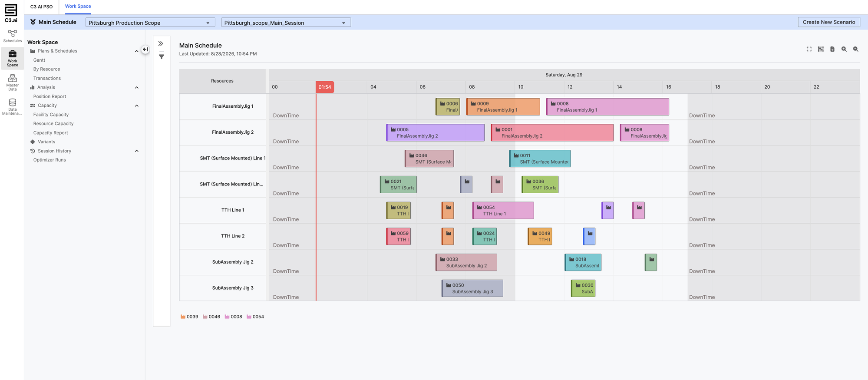Select task 0005 on FinalAssemblyJig 2
The image size is (868, 380).
[x=436, y=133]
